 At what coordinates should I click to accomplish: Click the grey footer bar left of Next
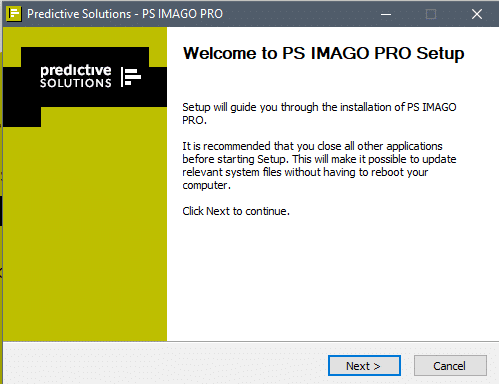[165, 363]
